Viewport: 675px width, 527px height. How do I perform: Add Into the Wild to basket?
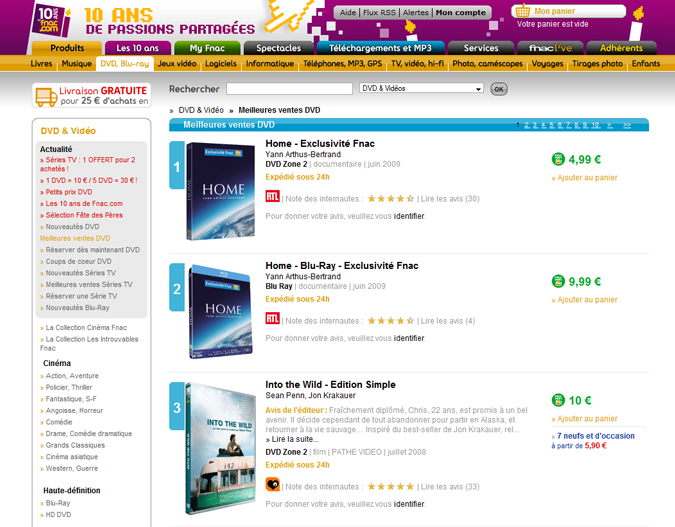tap(585, 418)
